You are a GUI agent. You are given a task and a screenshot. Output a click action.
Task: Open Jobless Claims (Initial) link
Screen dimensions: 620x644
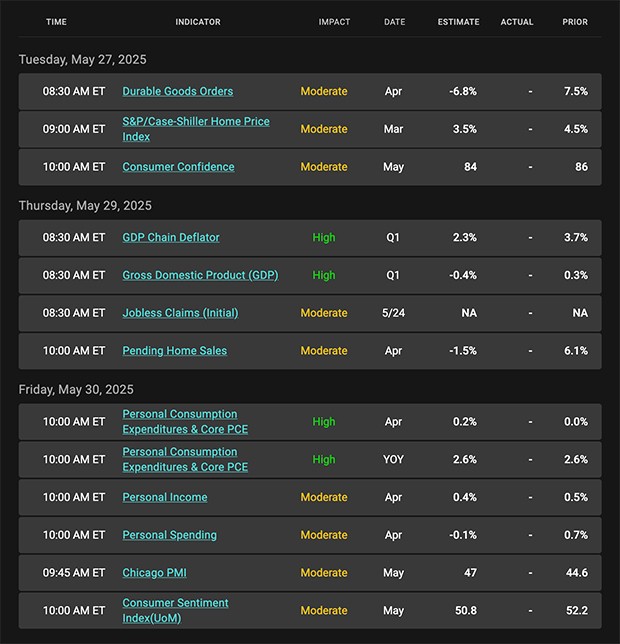pyautogui.click(x=180, y=313)
